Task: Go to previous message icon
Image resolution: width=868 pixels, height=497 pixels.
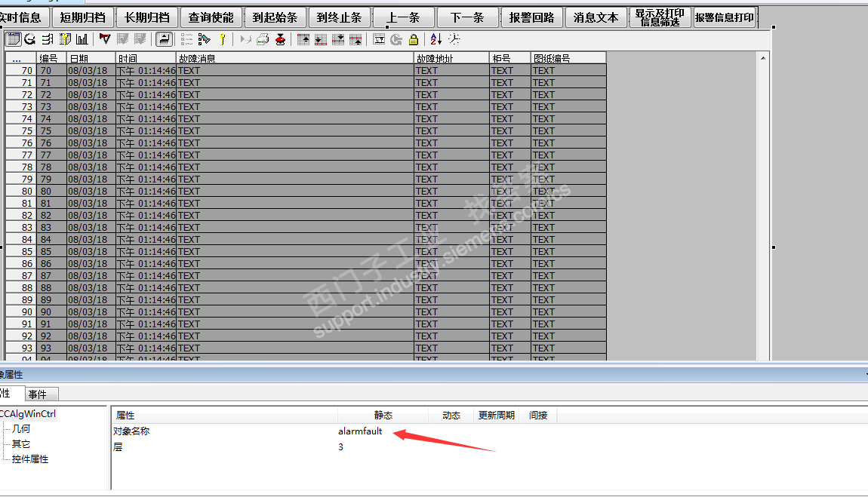Action: [356, 39]
